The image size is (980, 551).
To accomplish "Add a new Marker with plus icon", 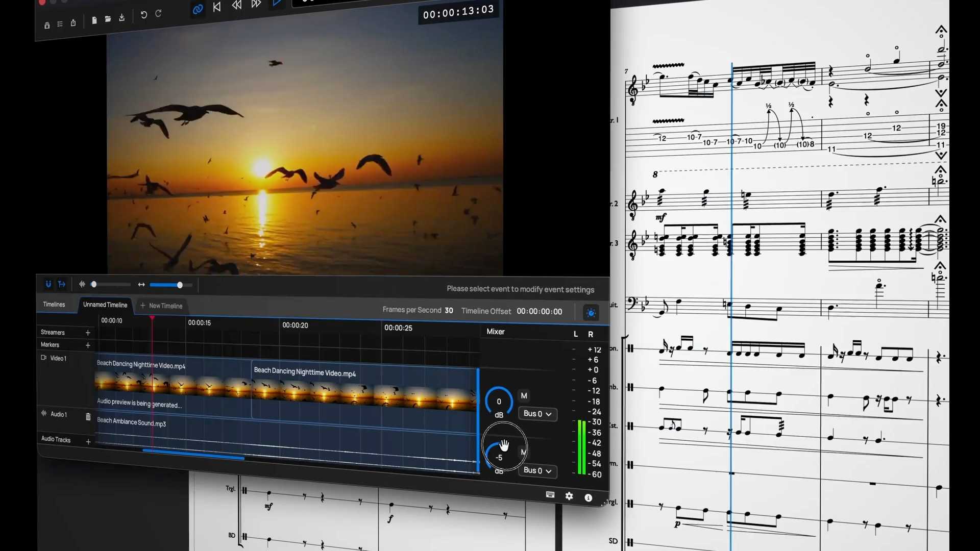I will click(x=88, y=345).
